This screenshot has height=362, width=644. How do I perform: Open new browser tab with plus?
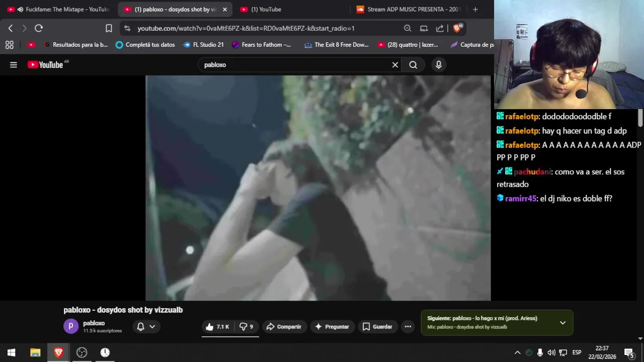[x=475, y=9]
